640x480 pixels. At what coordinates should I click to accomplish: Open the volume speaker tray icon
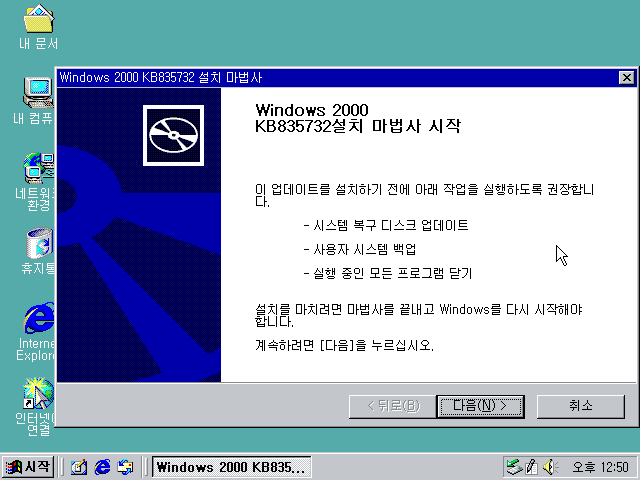pos(550,467)
